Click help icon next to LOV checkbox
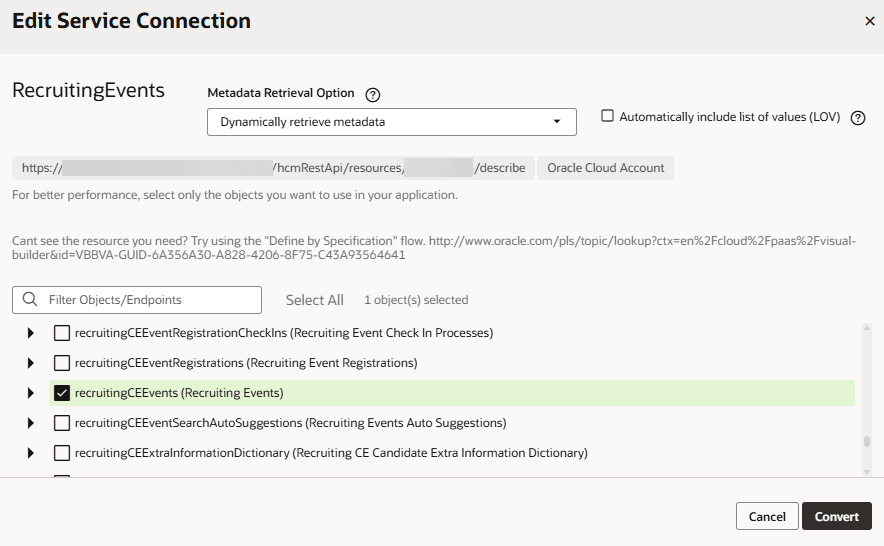This screenshot has width=884, height=546. point(857,118)
